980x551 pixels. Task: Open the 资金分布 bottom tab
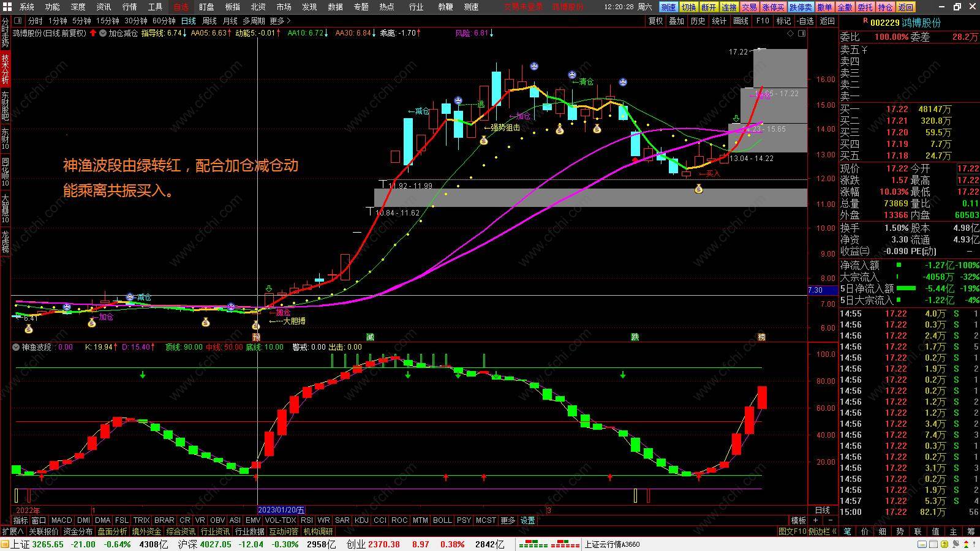(78, 531)
